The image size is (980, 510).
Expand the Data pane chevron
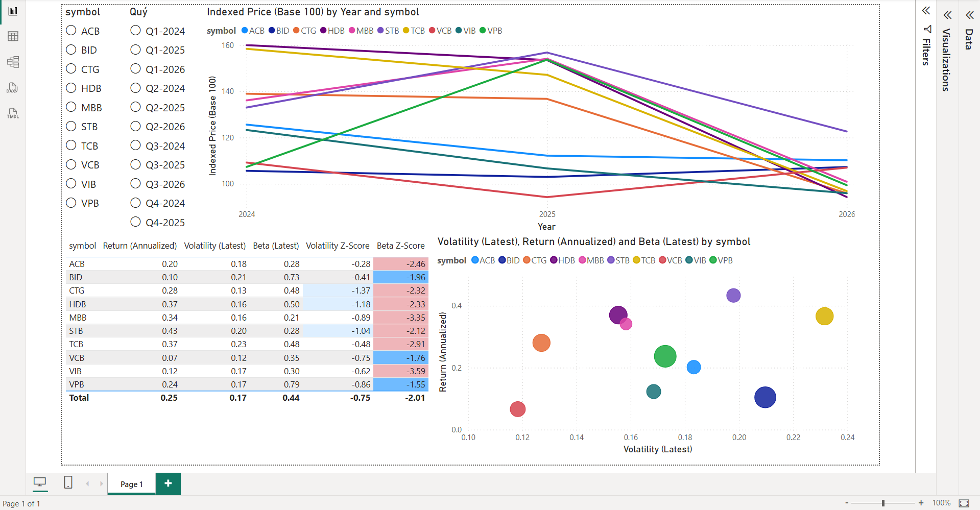(x=969, y=15)
